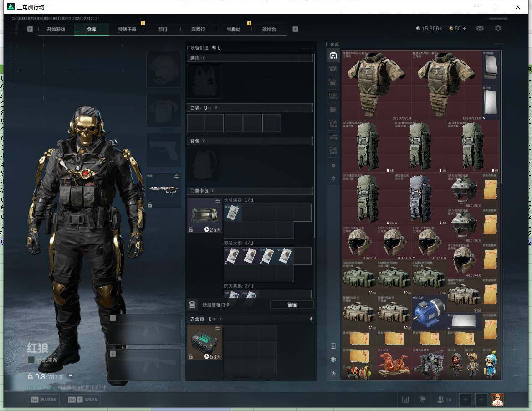Open the warehouse sort timer icon
Screen dimensions: 532x411
click(333, 346)
